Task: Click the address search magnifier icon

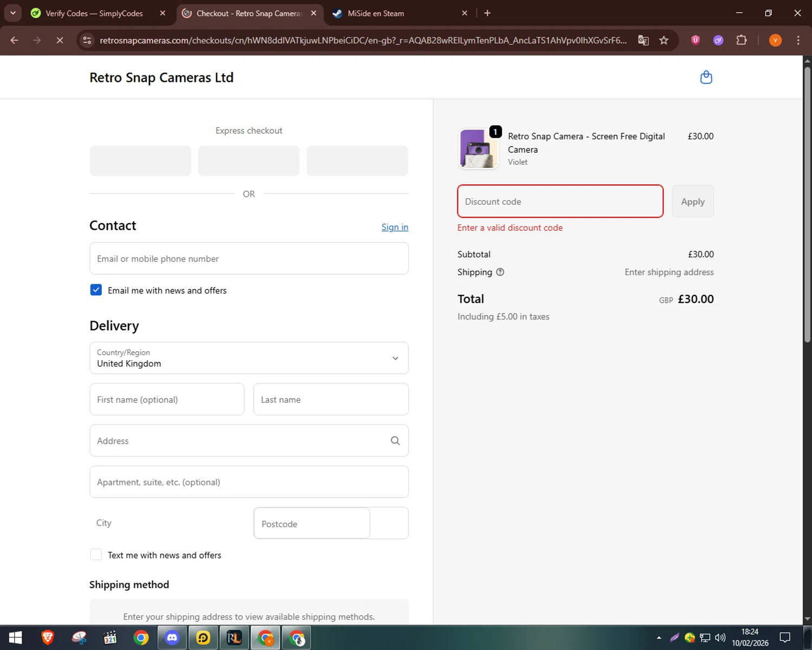Action: coord(395,441)
